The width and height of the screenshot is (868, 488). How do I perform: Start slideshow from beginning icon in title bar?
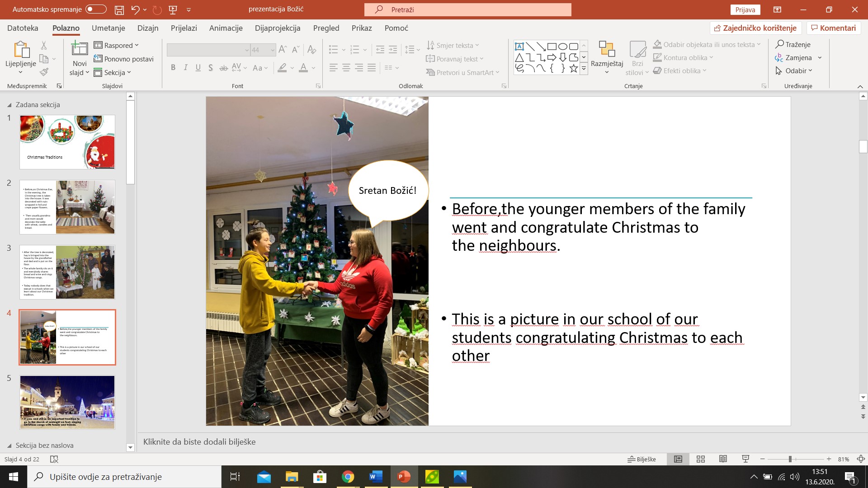click(x=173, y=9)
